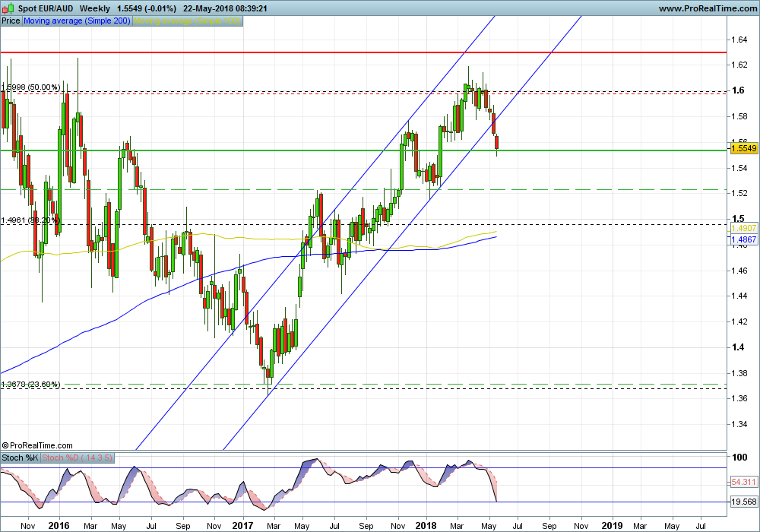The image size is (760, 532).
Task: Click the bold 1.6 price axis label
Action: pos(738,90)
